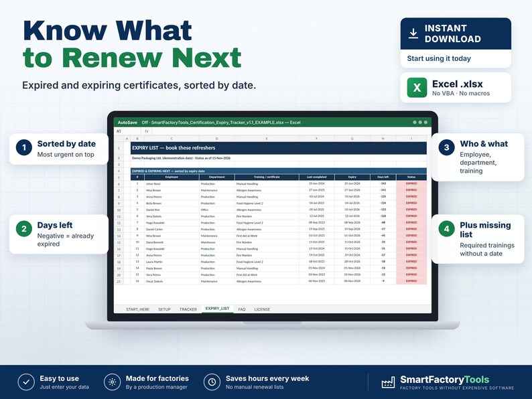The width and height of the screenshot is (532, 399).
Task: Select column header letter C
Action: 172,139
